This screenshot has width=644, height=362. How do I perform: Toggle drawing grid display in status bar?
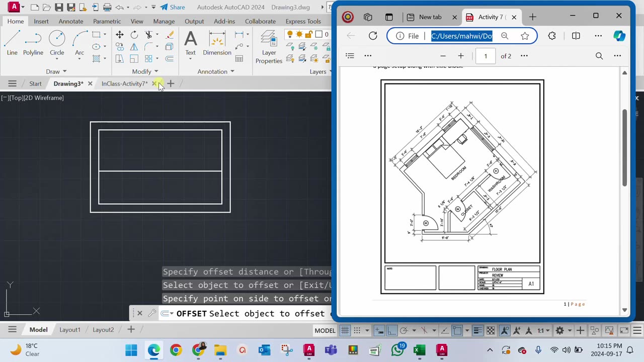click(345, 330)
